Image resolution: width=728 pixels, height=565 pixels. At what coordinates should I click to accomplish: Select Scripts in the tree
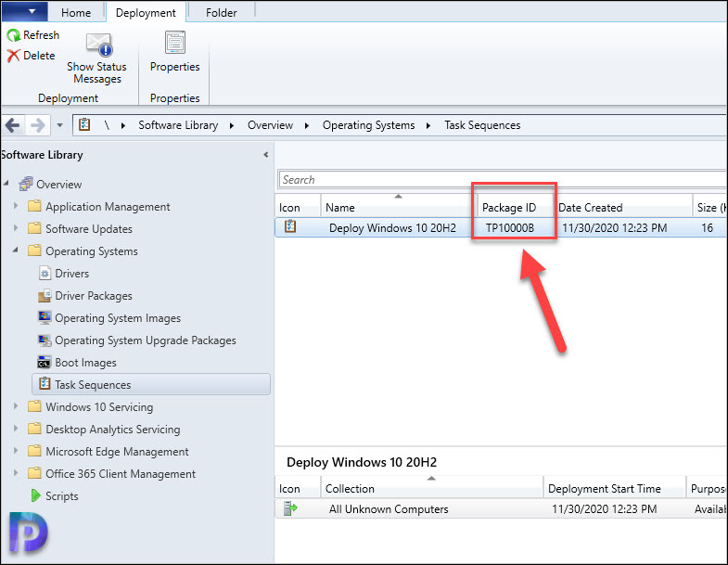(x=62, y=496)
